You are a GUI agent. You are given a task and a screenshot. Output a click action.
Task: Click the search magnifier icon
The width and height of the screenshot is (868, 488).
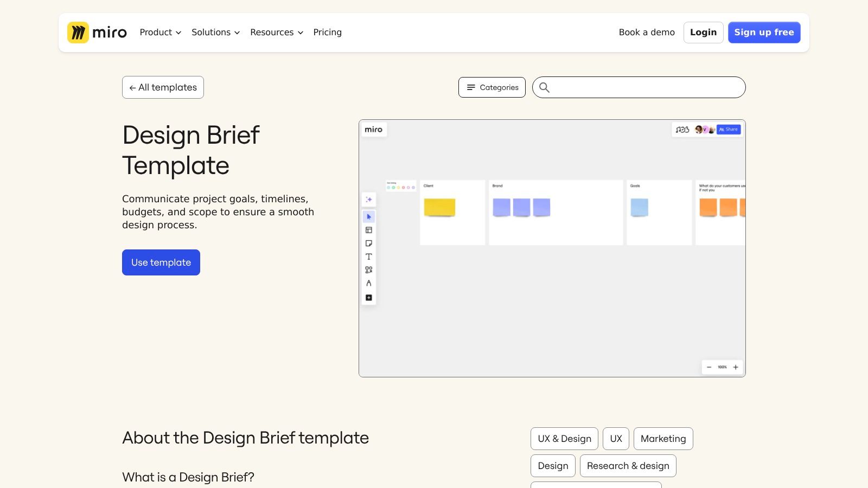pyautogui.click(x=544, y=87)
